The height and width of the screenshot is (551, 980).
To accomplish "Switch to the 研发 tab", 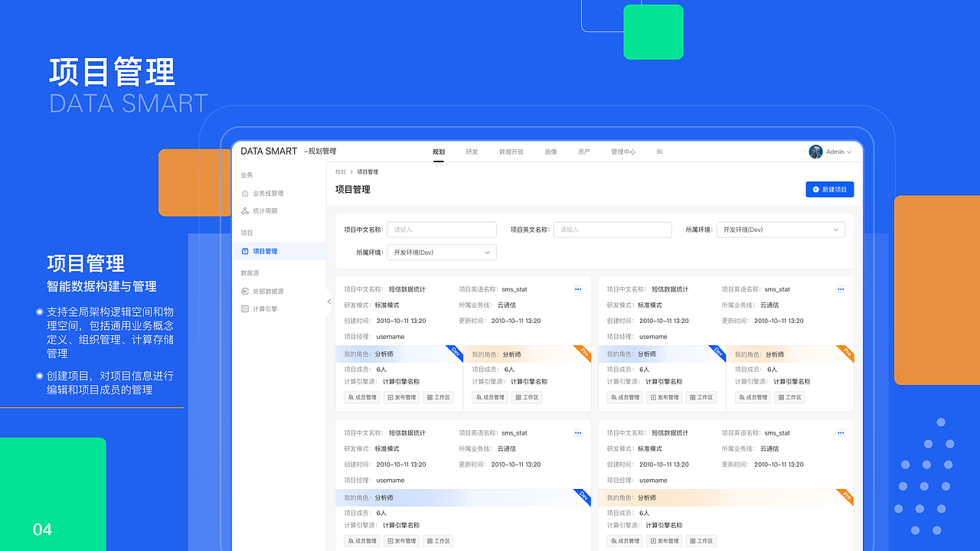I will point(472,152).
